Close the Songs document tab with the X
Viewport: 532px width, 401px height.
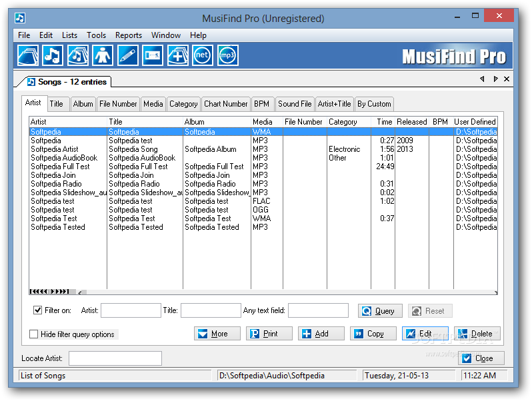pos(507,79)
